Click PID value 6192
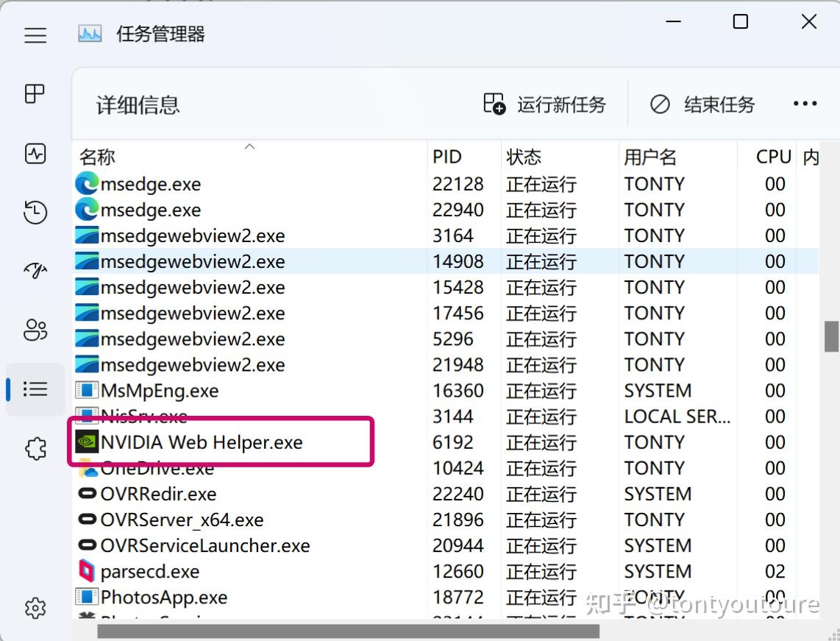 pyautogui.click(x=453, y=442)
